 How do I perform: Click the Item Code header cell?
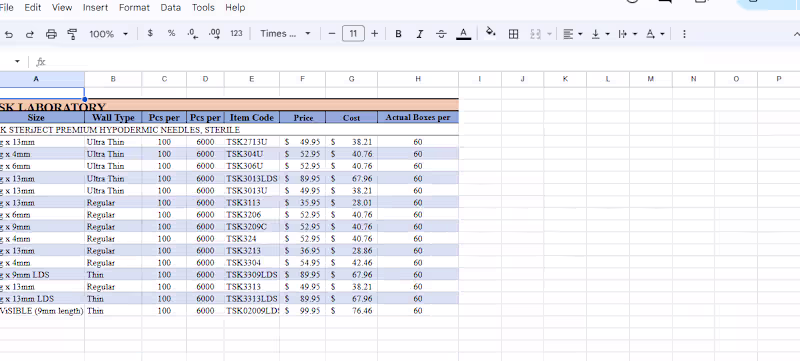click(252, 118)
